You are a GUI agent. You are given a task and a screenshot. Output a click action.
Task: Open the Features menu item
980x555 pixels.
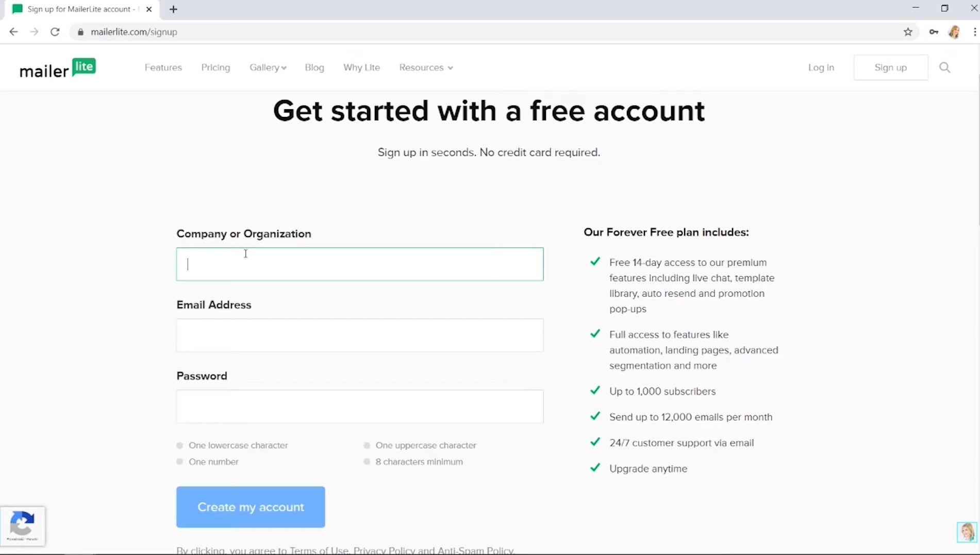(163, 68)
